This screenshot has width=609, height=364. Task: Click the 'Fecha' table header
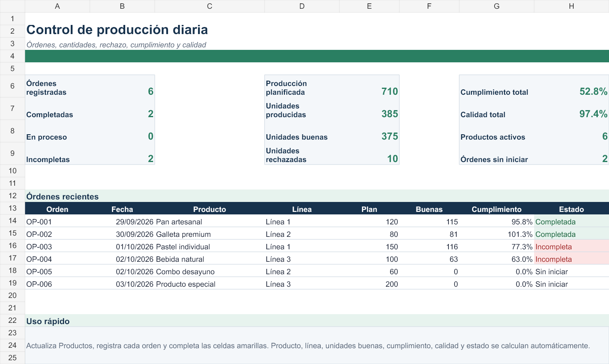pyautogui.click(x=122, y=208)
